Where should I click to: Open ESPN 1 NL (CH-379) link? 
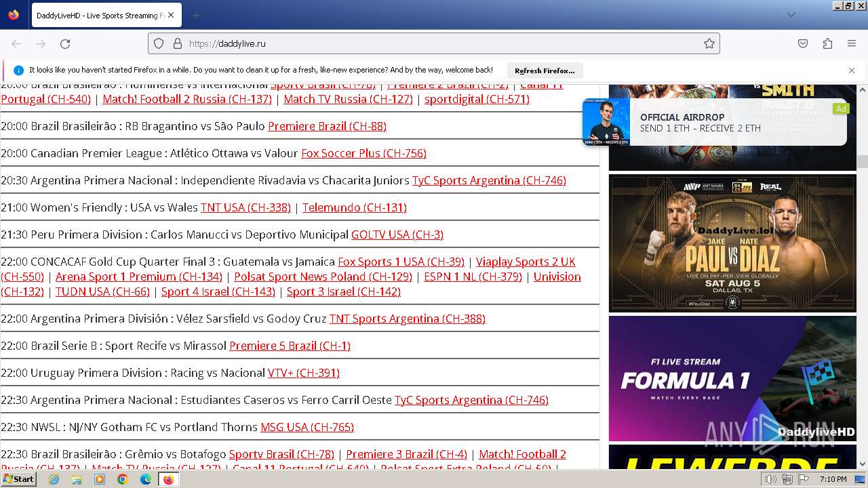pos(473,277)
